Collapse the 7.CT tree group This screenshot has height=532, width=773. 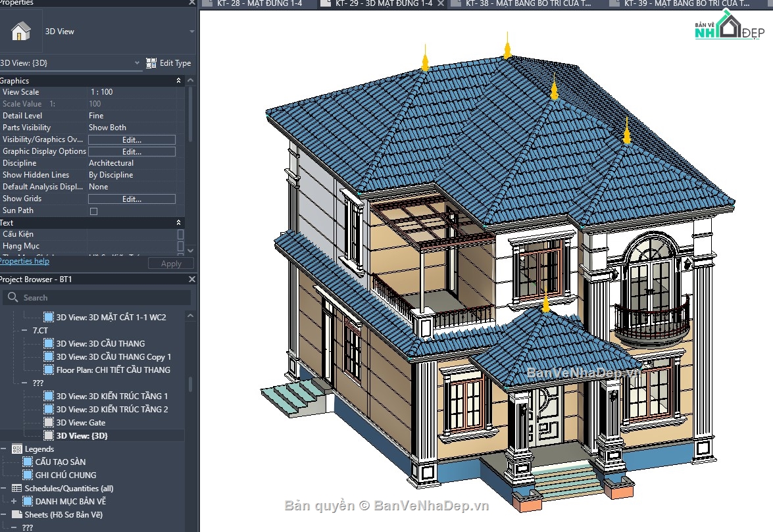point(24,331)
